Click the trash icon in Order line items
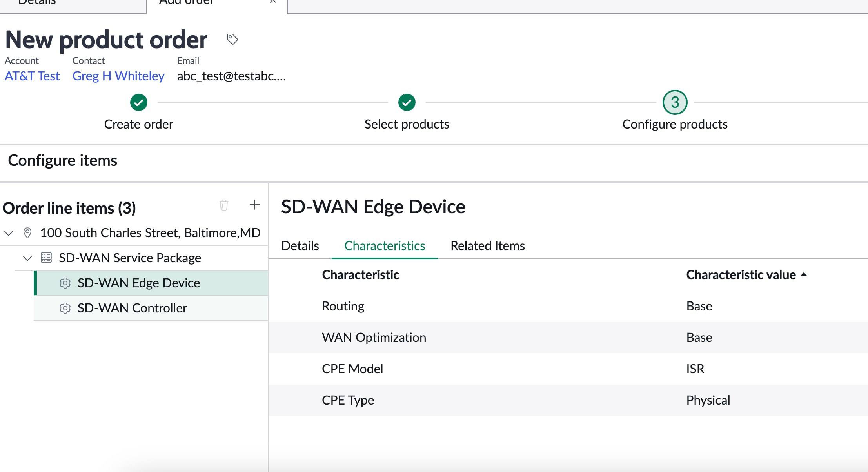Image resolution: width=868 pixels, height=472 pixels. 223,205
